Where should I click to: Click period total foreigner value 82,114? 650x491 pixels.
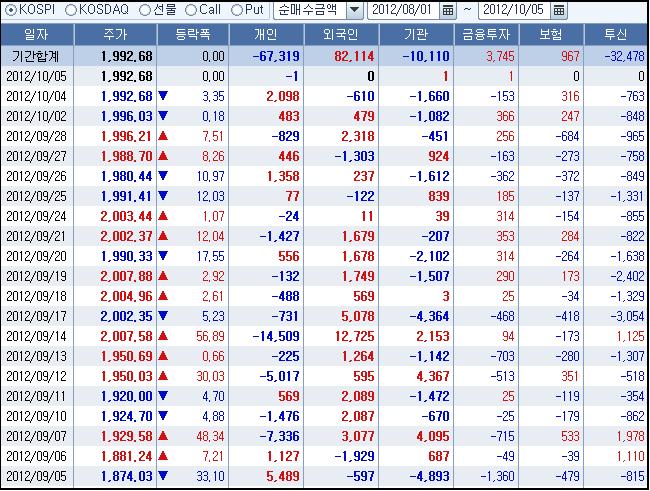(354, 56)
